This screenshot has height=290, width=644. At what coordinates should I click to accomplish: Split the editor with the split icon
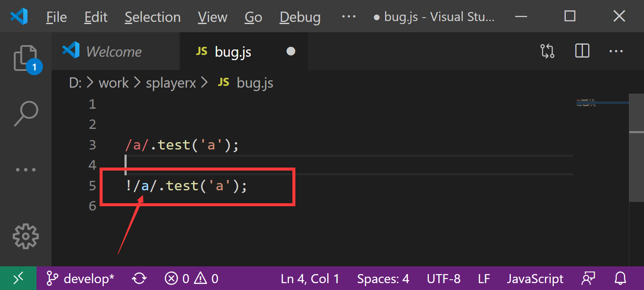tap(582, 51)
